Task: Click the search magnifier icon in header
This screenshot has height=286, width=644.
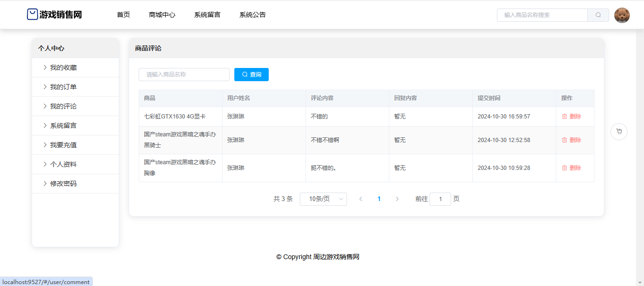Action: click(x=598, y=15)
